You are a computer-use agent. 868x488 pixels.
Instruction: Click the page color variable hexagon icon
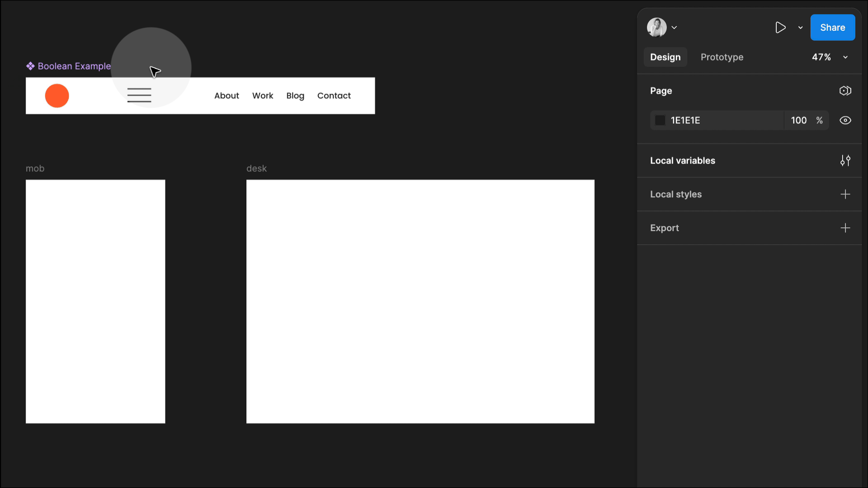pyautogui.click(x=845, y=91)
